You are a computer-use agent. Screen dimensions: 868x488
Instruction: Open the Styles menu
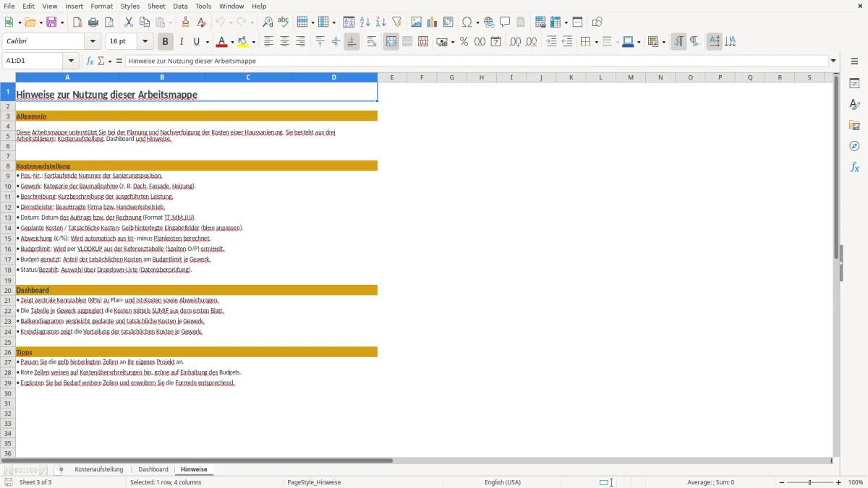130,6
